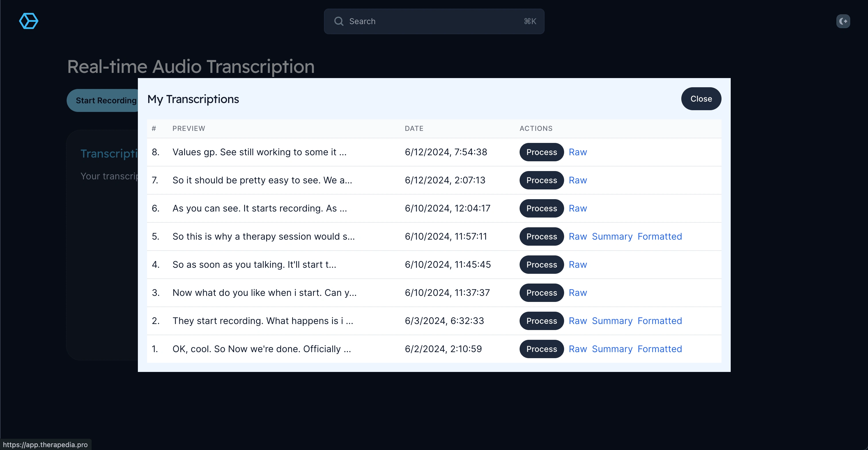
Task: Click preview text 'Values gp. See still working'
Action: click(x=259, y=152)
